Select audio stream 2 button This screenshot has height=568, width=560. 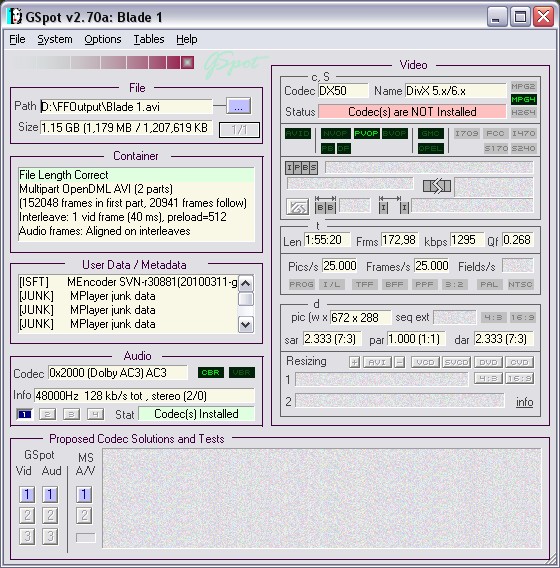tap(47, 414)
